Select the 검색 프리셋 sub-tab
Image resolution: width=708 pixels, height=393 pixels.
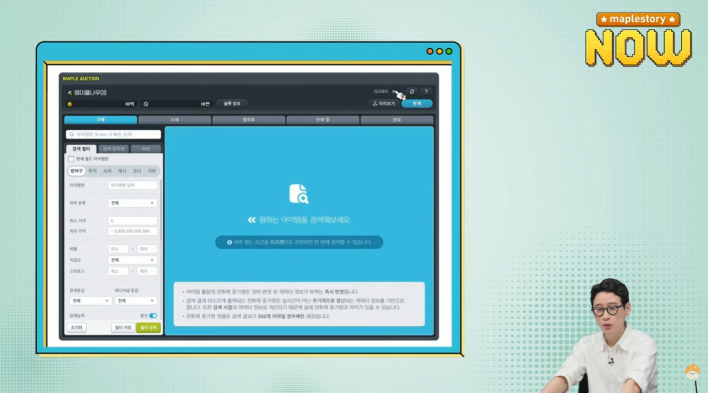tap(114, 149)
